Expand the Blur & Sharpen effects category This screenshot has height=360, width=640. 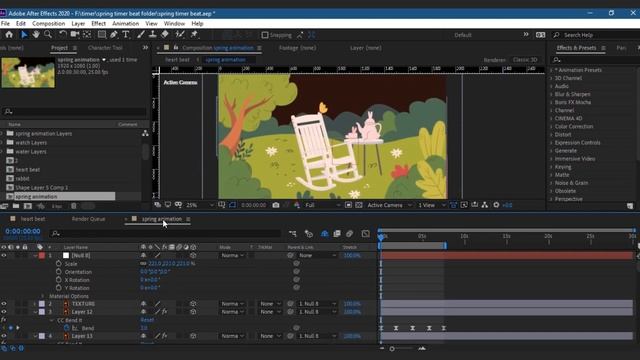click(x=551, y=94)
